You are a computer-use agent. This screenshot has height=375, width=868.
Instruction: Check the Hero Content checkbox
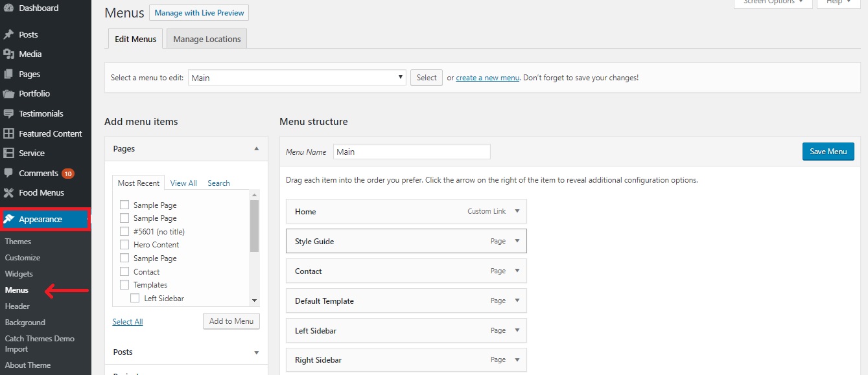point(124,245)
